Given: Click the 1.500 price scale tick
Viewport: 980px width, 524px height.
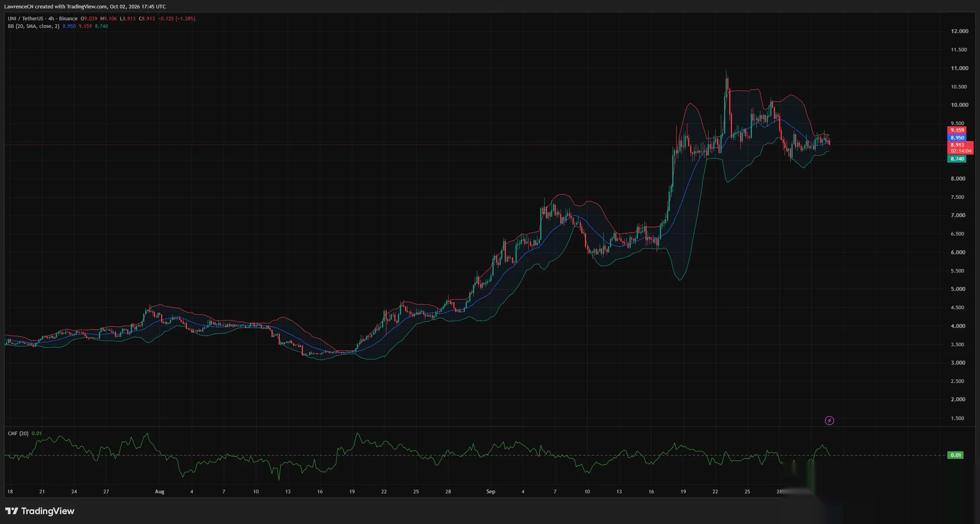Looking at the screenshot, I should (x=958, y=418).
